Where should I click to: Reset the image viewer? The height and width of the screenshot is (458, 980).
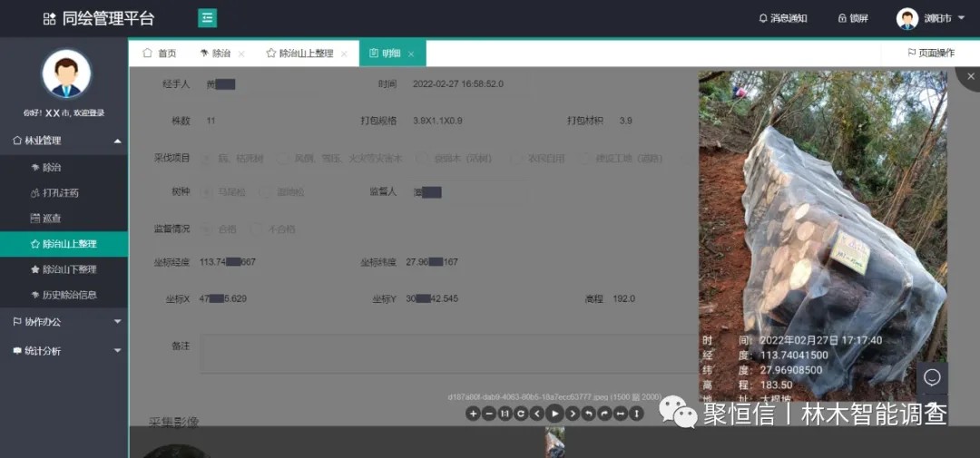click(521, 414)
